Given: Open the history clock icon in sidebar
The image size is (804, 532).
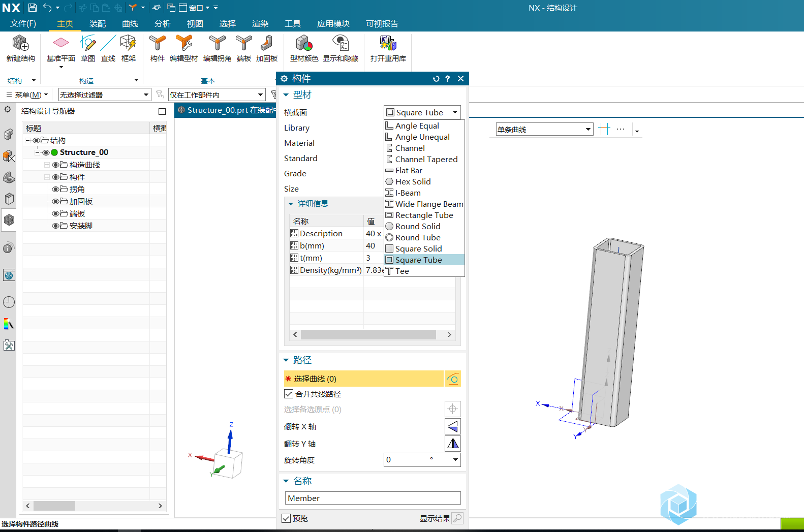Looking at the screenshot, I should pyautogui.click(x=9, y=302).
